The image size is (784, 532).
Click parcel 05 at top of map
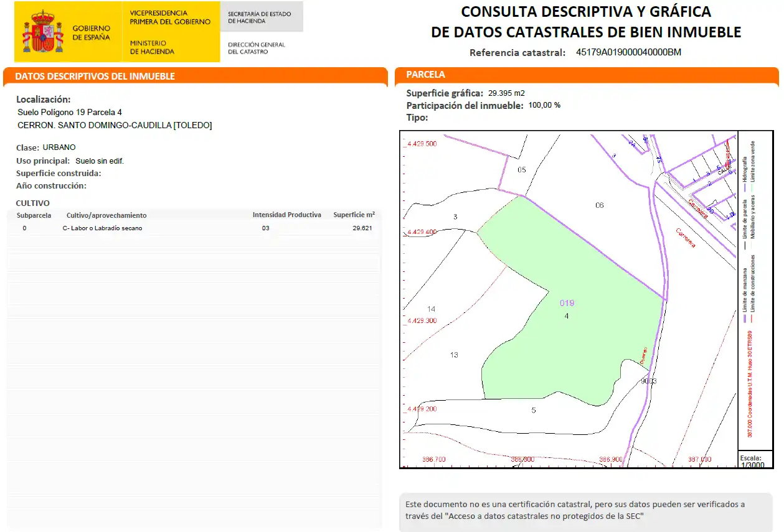(x=522, y=170)
